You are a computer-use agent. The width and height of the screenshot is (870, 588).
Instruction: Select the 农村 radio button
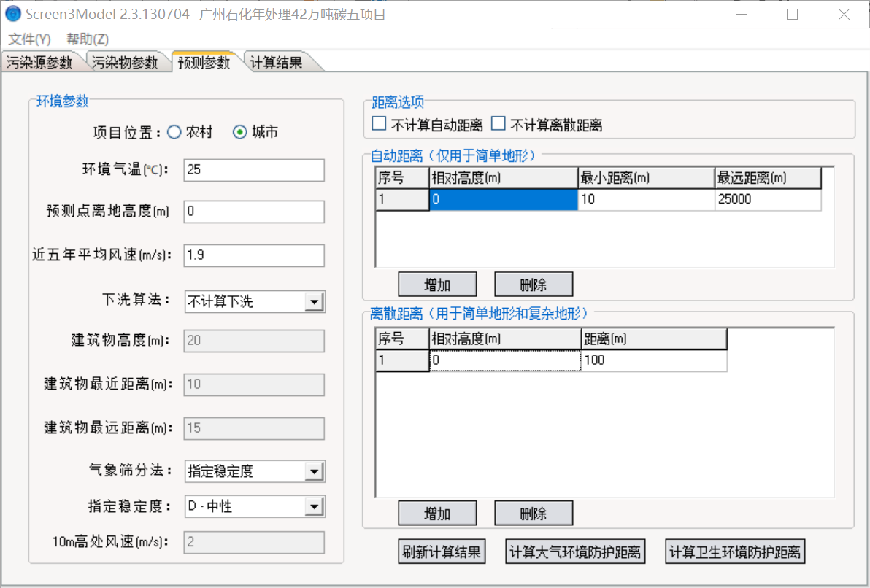(x=174, y=132)
